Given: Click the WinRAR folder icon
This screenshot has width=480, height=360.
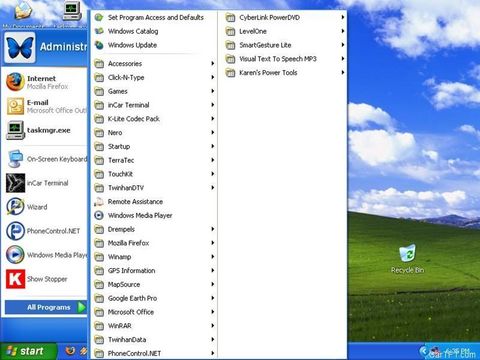Looking at the screenshot, I should [x=99, y=326].
